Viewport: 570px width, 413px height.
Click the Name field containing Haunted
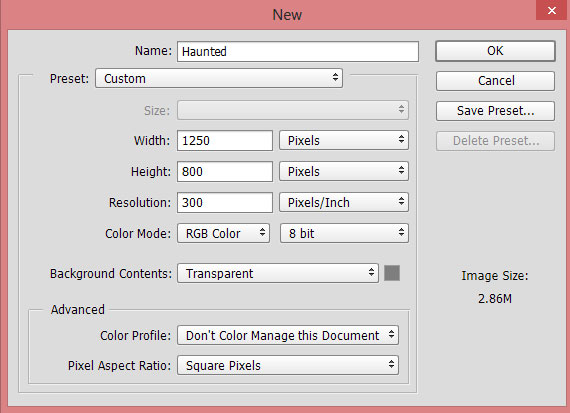(298, 51)
